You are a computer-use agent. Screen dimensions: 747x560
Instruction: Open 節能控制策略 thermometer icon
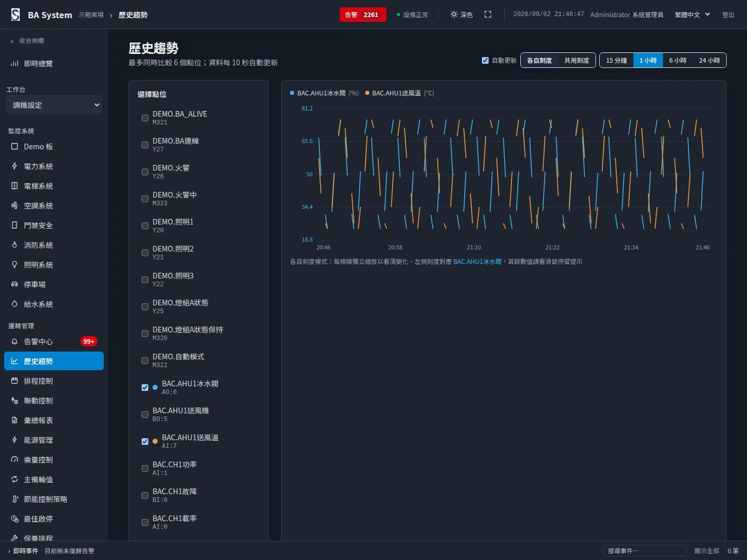(15, 499)
